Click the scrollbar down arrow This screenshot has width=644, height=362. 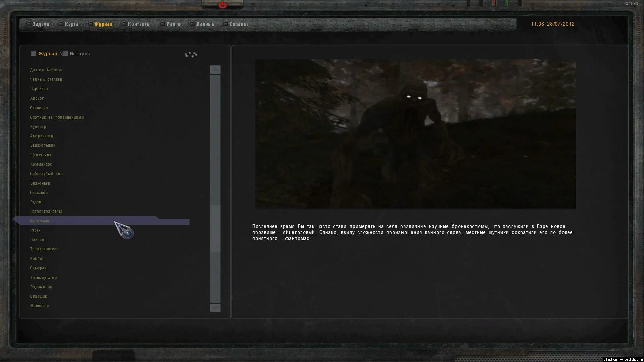(215, 308)
